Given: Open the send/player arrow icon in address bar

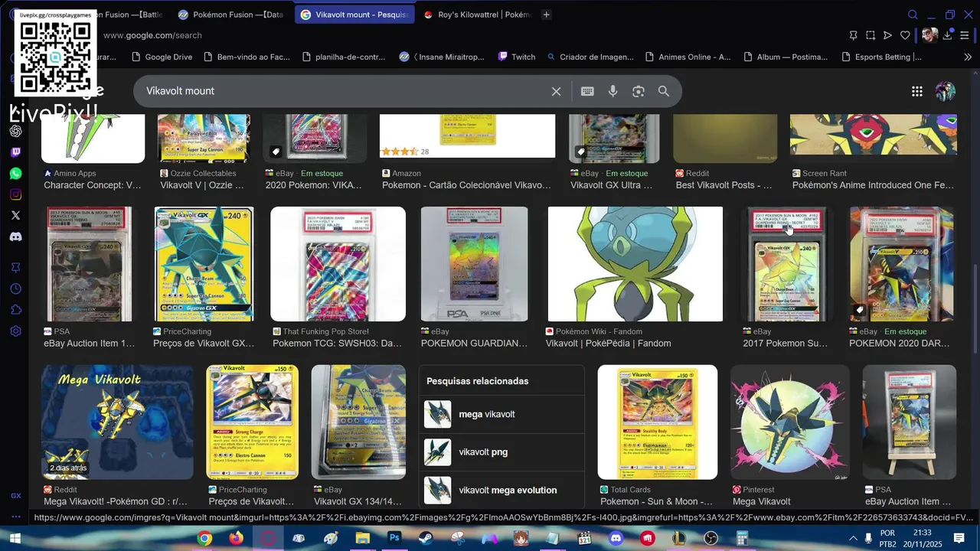Looking at the screenshot, I should click(887, 35).
